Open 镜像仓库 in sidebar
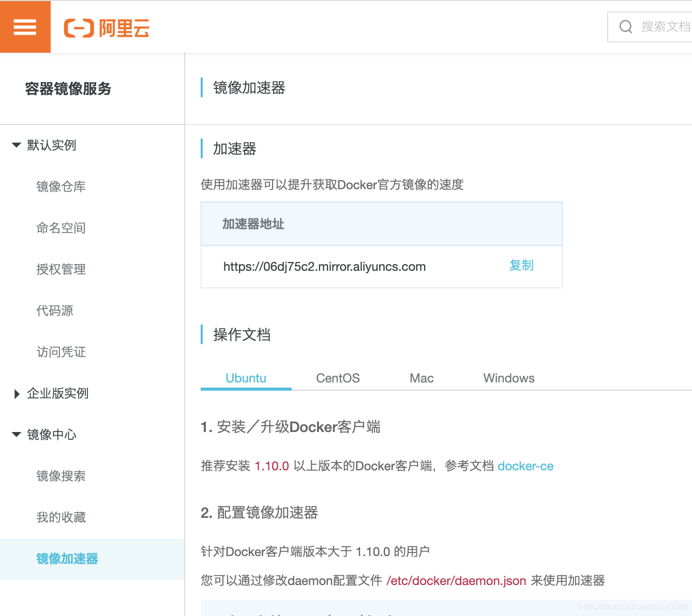The height and width of the screenshot is (616, 692). (61, 187)
